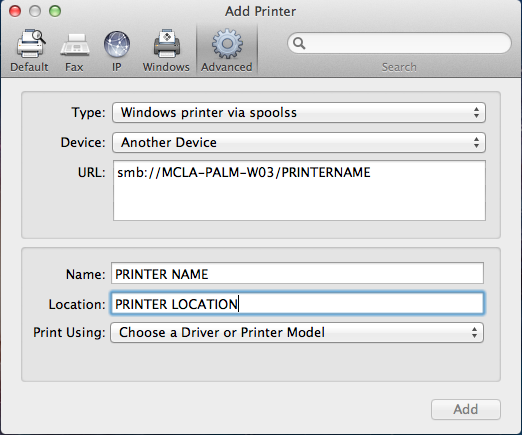Click the Add button
Image resolution: width=522 pixels, height=435 pixels.
[466, 409]
